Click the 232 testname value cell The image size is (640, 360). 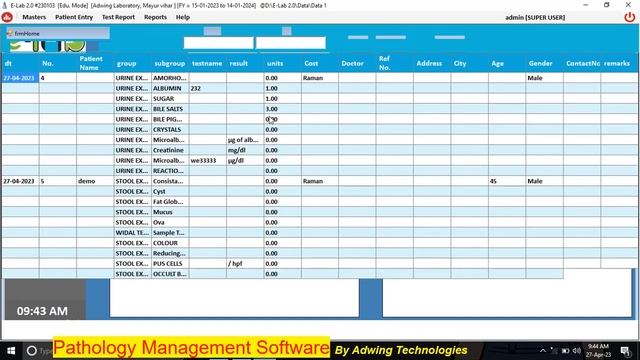click(207, 88)
